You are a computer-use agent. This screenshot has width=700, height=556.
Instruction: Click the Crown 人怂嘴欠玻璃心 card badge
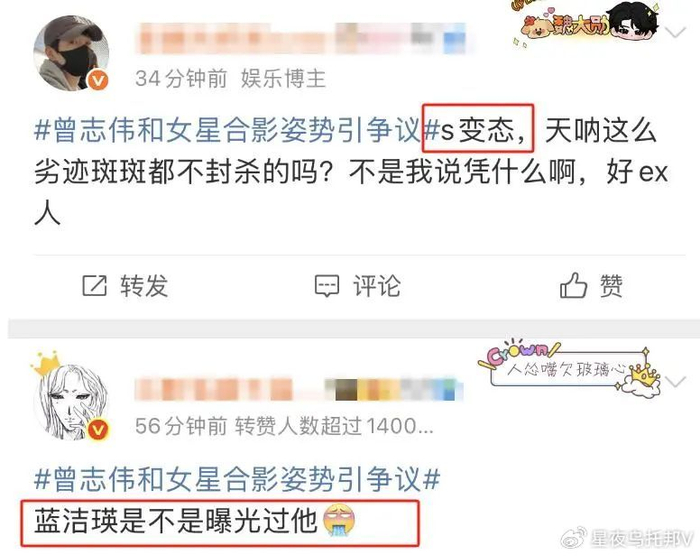point(569,370)
